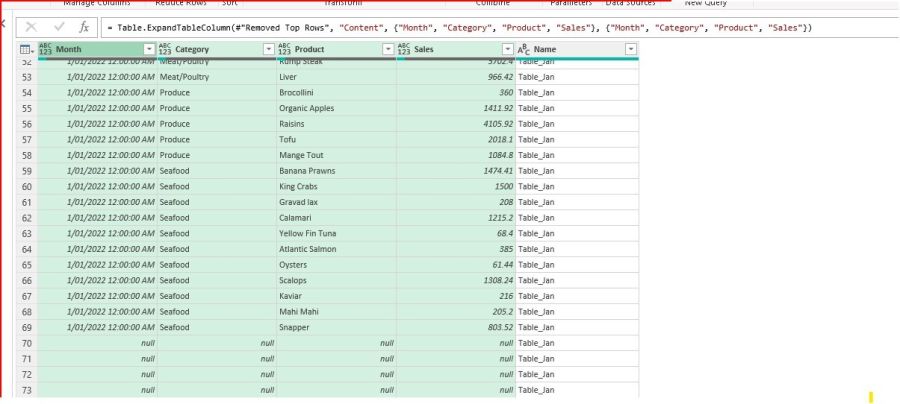Click the null Month cell in row 70
Image resolution: width=900 pixels, height=404 pixels.
[97, 343]
